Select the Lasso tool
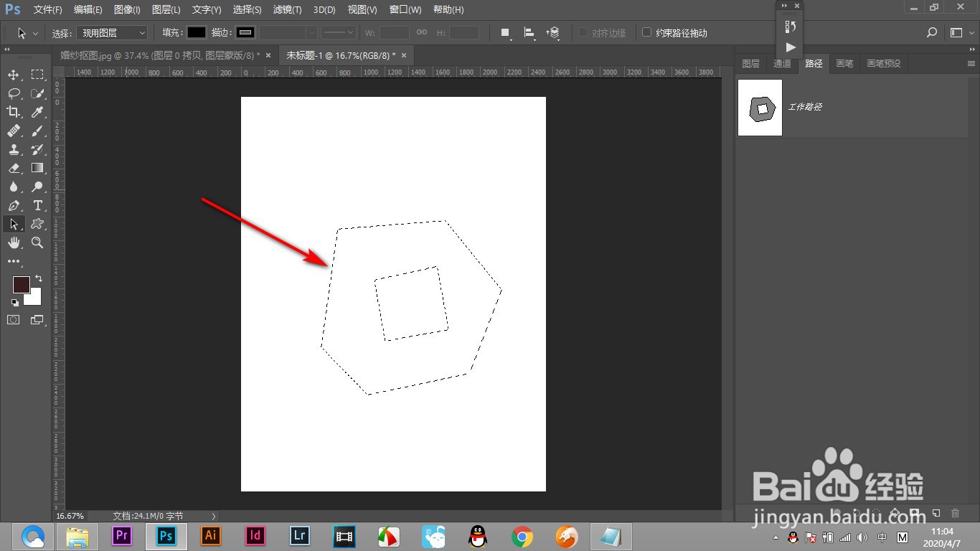The height and width of the screenshot is (551, 980). click(x=14, y=93)
